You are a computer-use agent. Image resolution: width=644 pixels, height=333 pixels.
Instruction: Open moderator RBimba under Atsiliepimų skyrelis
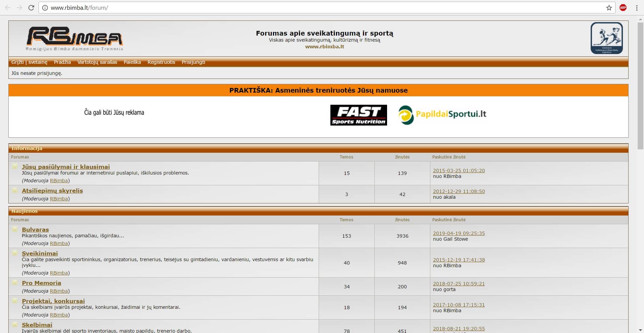click(x=59, y=199)
